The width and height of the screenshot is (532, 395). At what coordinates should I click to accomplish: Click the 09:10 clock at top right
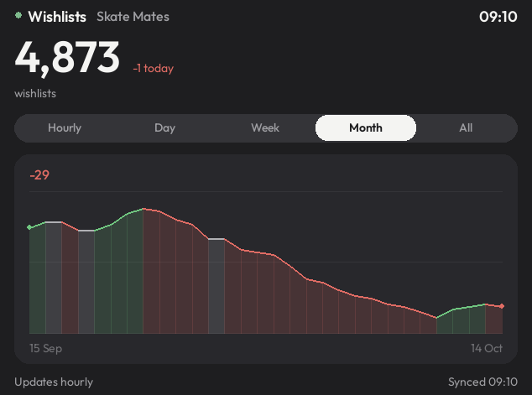pyautogui.click(x=498, y=17)
